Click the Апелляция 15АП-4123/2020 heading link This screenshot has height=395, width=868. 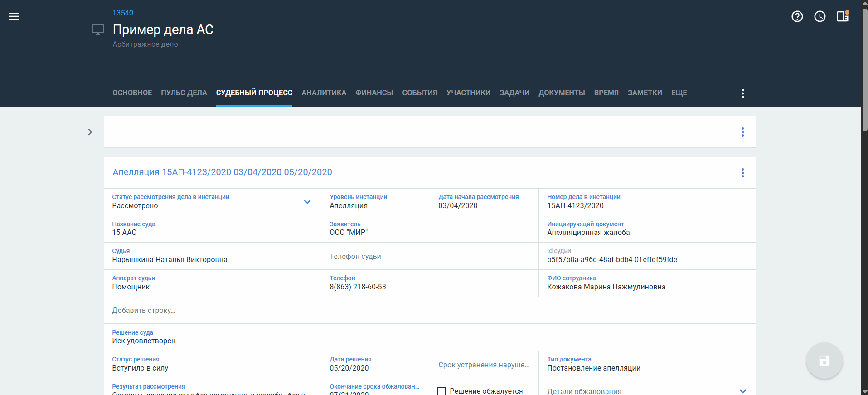222,172
